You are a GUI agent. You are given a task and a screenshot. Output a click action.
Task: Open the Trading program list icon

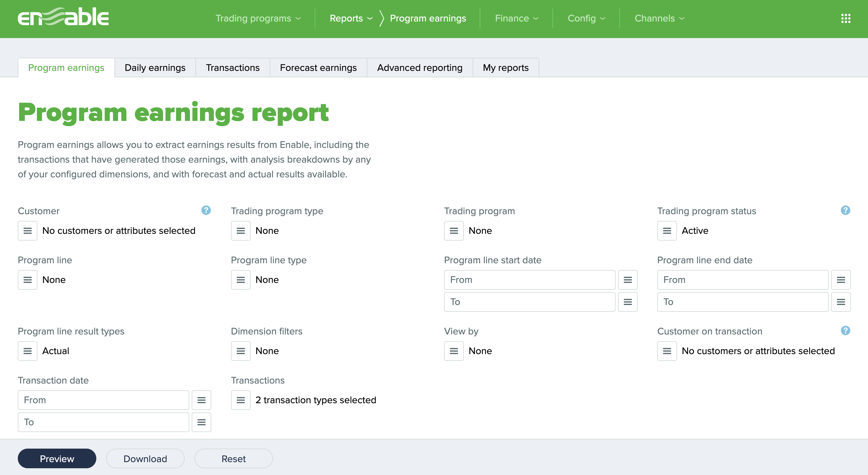[x=454, y=230]
